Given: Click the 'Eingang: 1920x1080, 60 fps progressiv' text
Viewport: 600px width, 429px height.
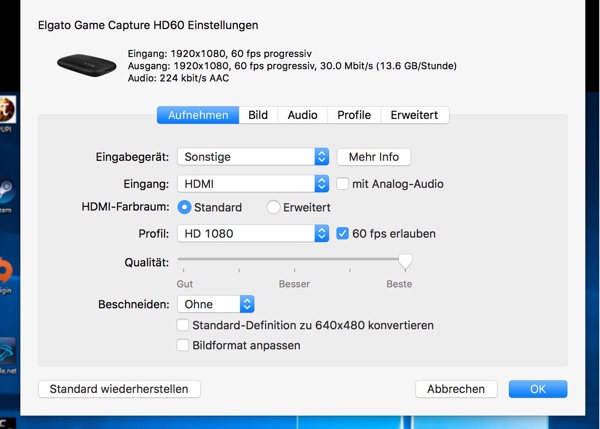Looking at the screenshot, I should [220, 54].
